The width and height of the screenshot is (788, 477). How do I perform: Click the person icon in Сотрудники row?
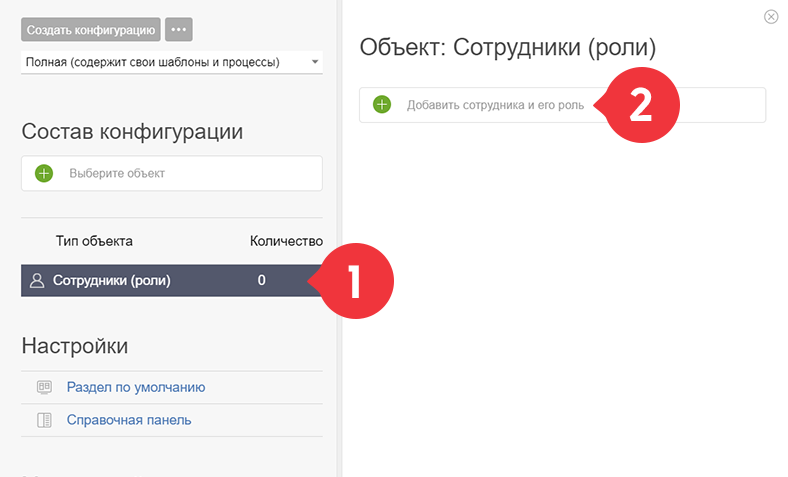(37, 280)
